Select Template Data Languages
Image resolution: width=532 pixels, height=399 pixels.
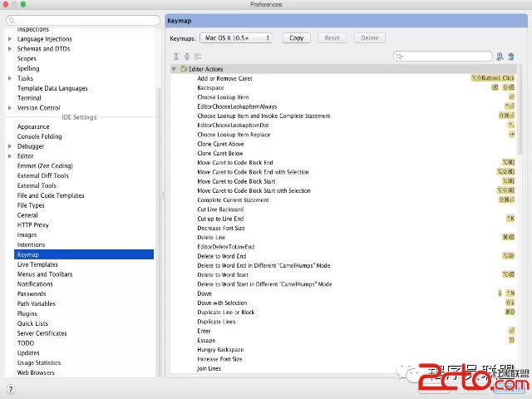pos(52,88)
